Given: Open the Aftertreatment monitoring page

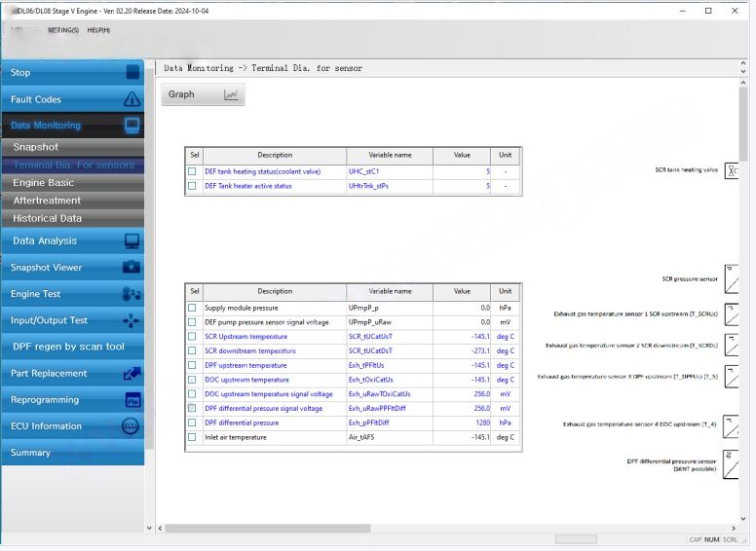Looking at the screenshot, I should coord(47,201).
